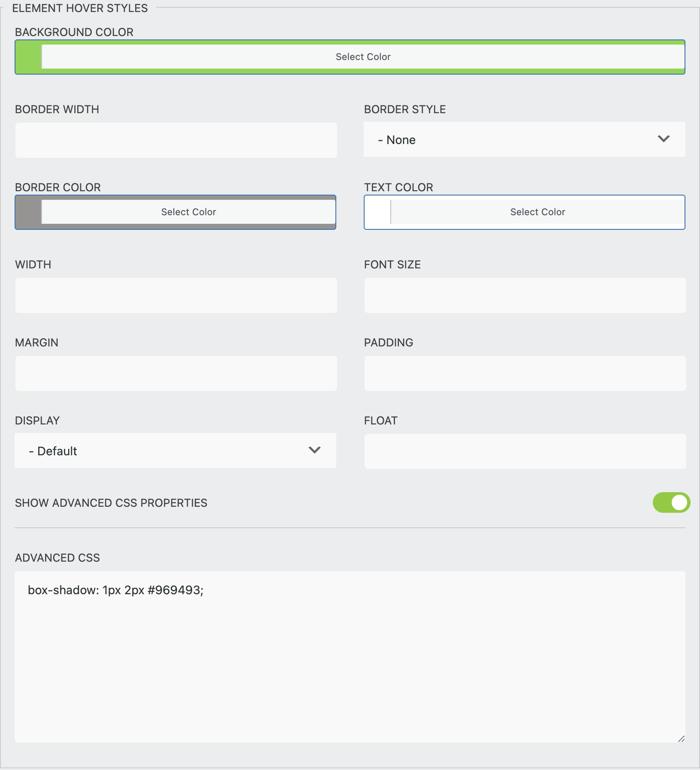
Task: Open the Text Color picker via Select Color
Action: (x=537, y=211)
